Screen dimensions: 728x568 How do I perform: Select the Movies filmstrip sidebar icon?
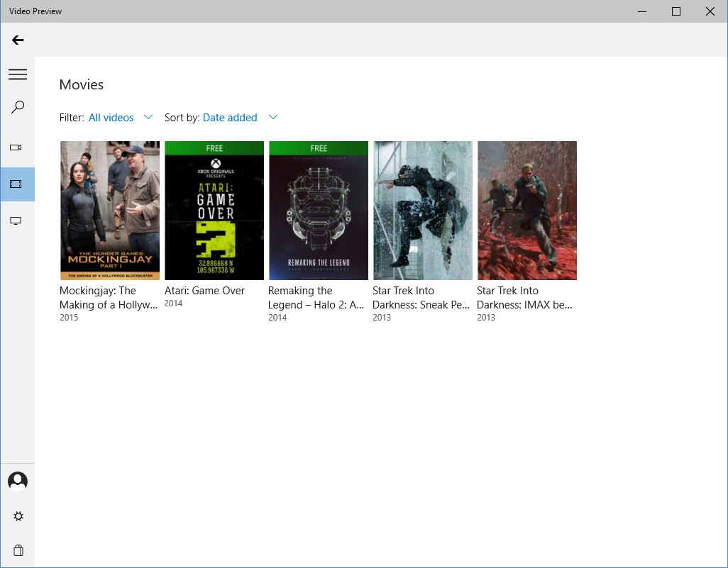(16, 184)
